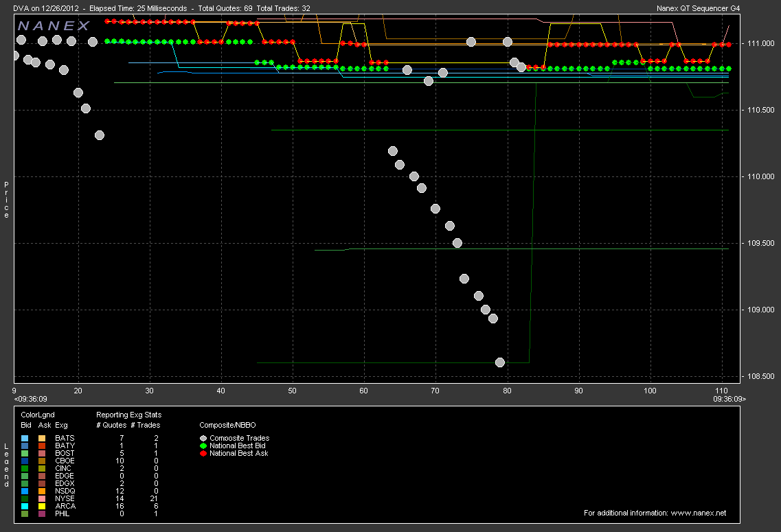The image size is (781, 532).
Task: Click the 'Composite Trades' legend label
Action: (240, 439)
